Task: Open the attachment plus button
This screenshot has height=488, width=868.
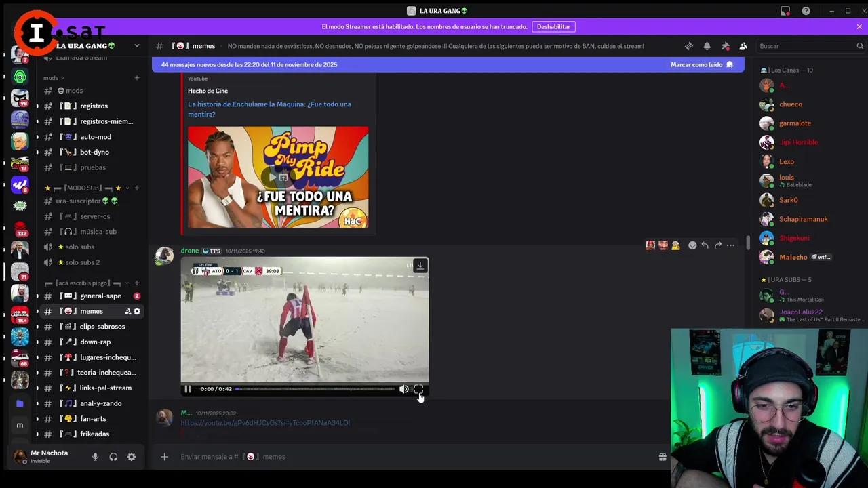Action: click(x=164, y=457)
